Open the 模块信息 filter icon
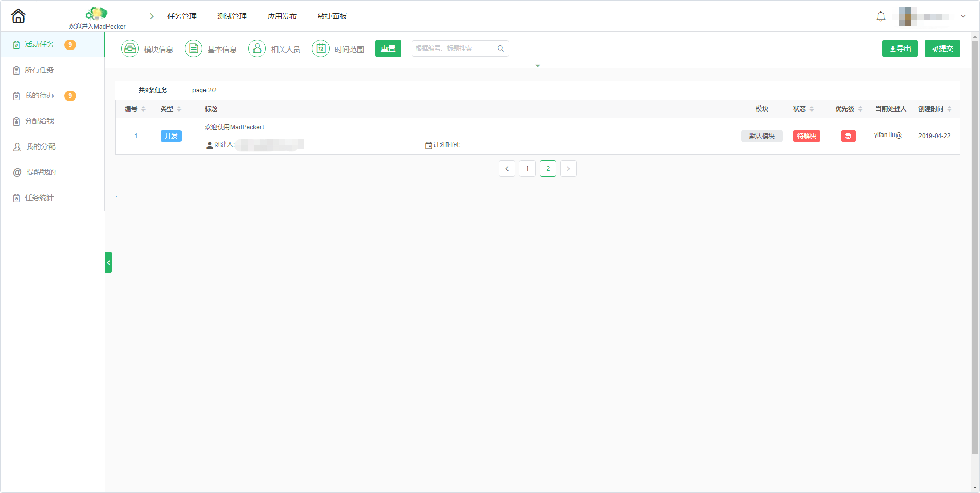 point(130,48)
